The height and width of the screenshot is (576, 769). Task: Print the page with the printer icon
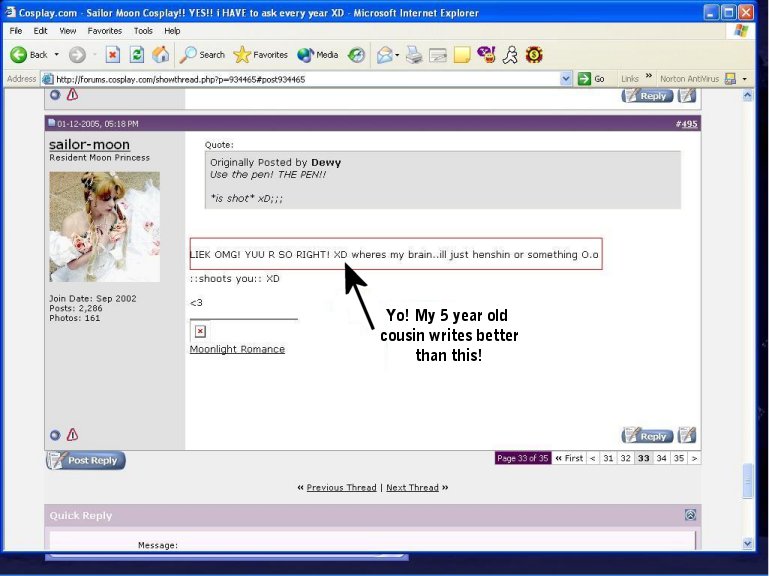(x=414, y=55)
